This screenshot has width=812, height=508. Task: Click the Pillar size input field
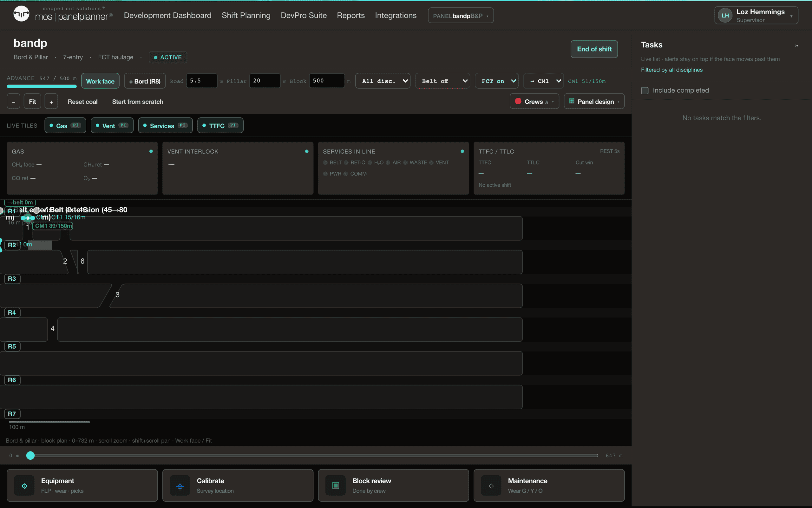[265, 81]
